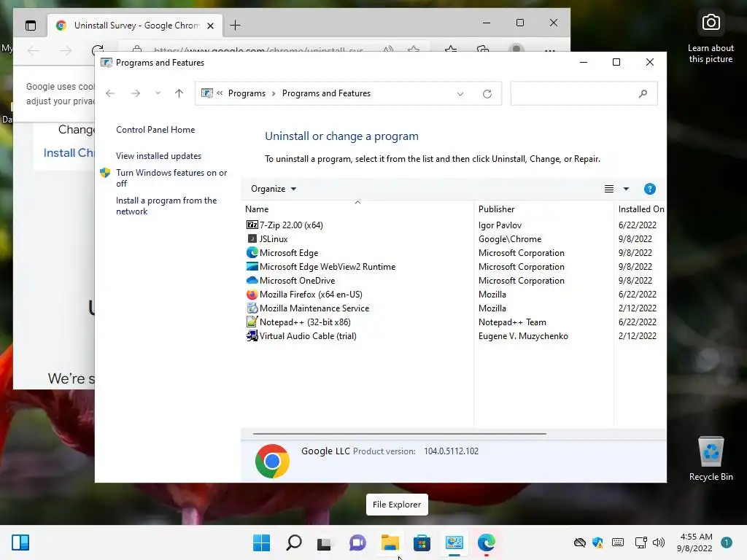Screen dimensions: 747x560
Task: Click Programs in the breadcrumb path
Action: point(247,93)
